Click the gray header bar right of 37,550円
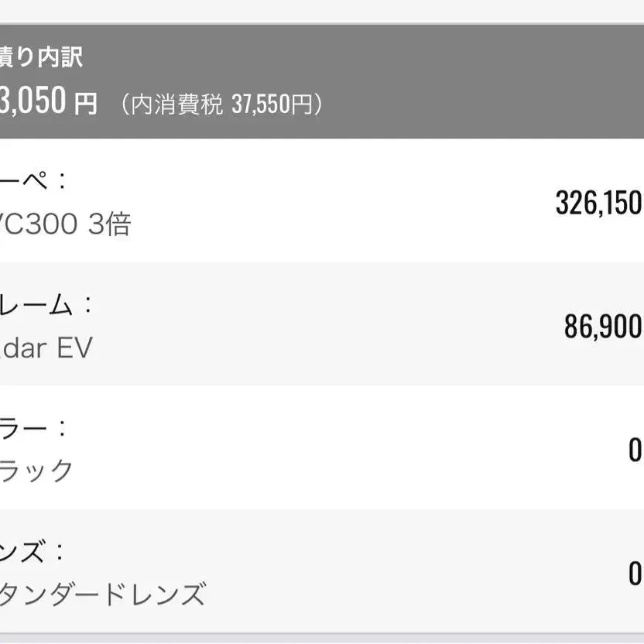644x644 pixels. click(480, 85)
